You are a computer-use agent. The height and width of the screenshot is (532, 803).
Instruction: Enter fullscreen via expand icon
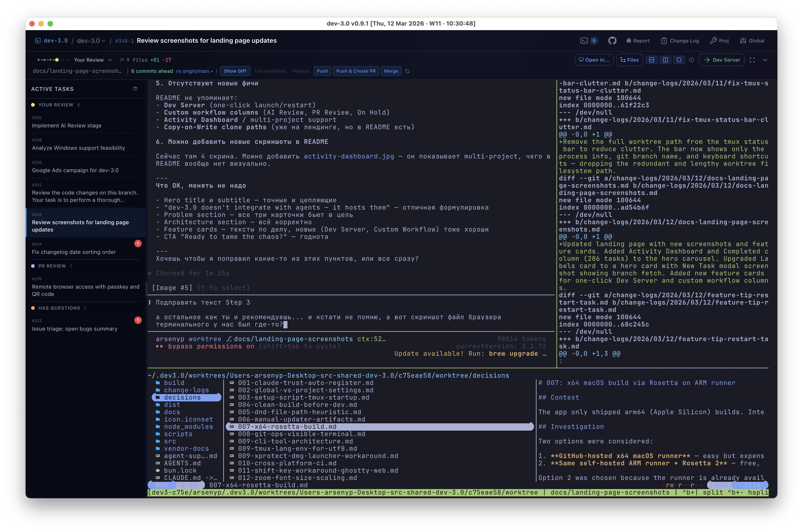click(x=752, y=60)
